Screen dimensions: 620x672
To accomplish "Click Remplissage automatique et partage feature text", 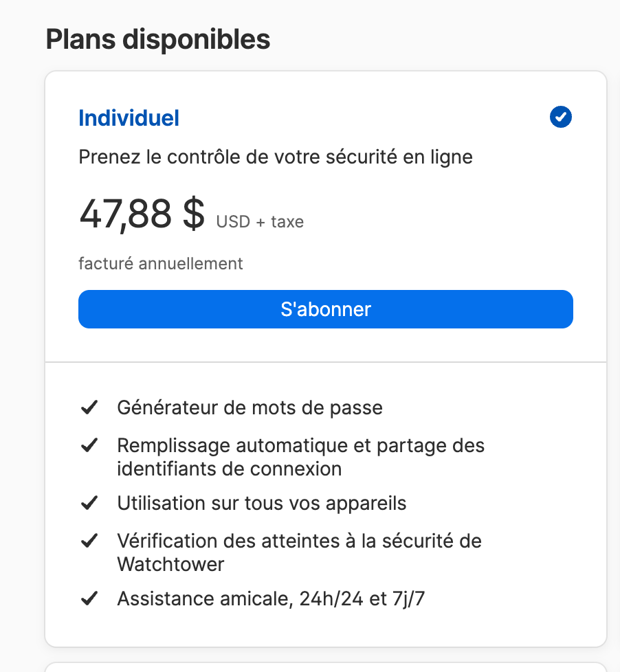I will pyautogui.click(x=300, y=457).
